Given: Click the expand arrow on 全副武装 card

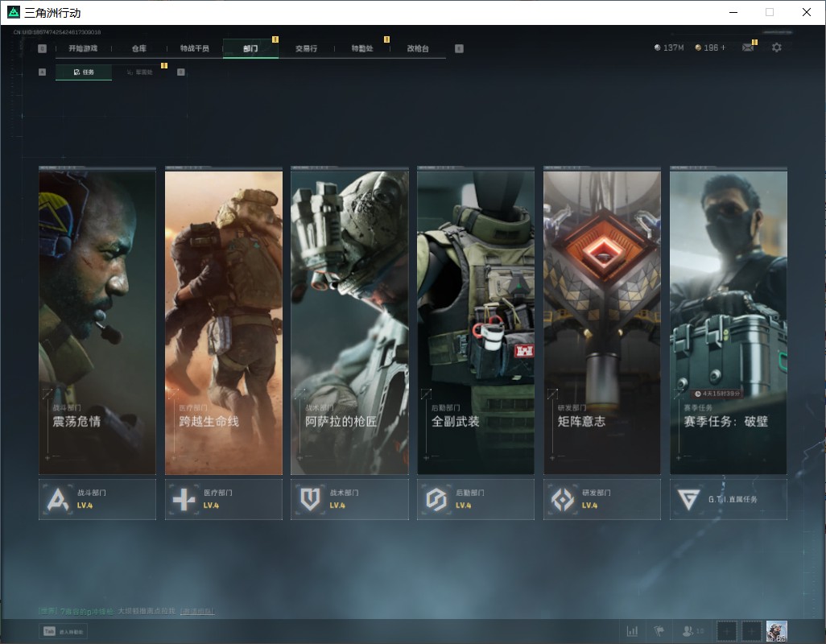Looking at the screenshot, I should tap(426, 393).
